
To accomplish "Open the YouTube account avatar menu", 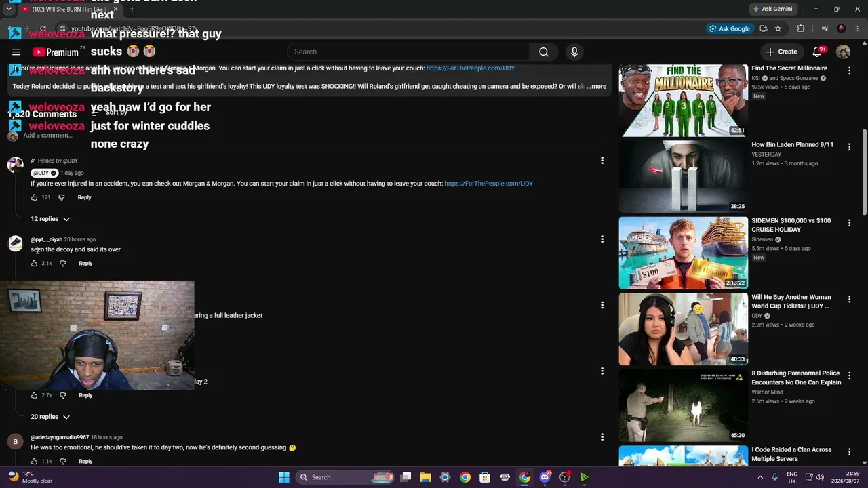I will click(x=844, y=52).
